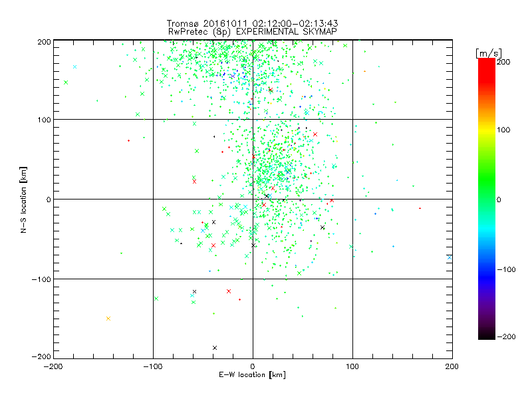The width and height of the screenshot is (532, 399).
Task: Click the subtitle 'RwPretec (8p) EXPERIMENTAL SKYMAP'
Action: click(253, 31)
